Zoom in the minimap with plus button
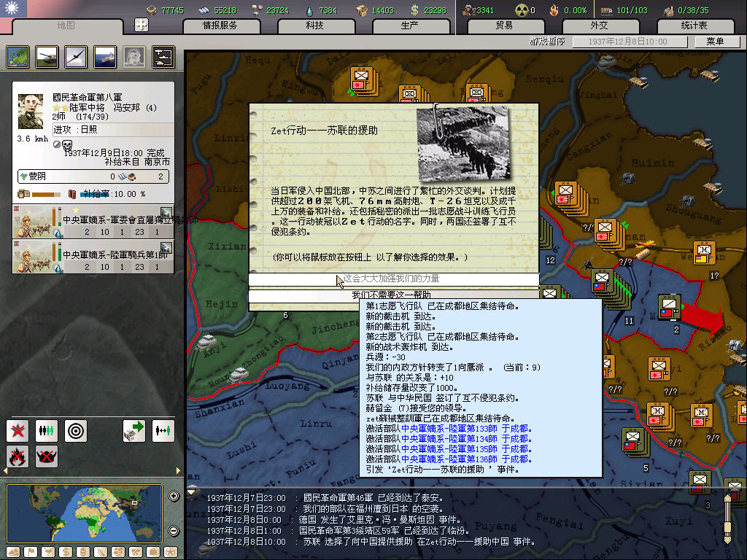The width and height of the screenshot is (747, 560). 174,497
